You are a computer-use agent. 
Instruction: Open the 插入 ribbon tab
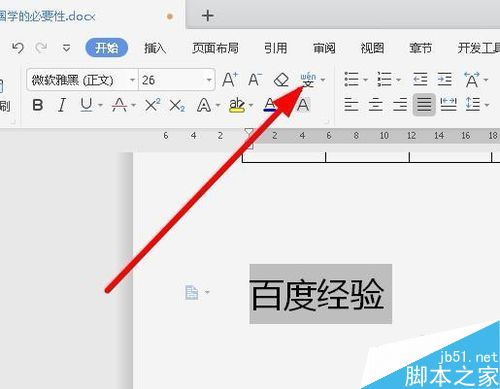[155, 48]
